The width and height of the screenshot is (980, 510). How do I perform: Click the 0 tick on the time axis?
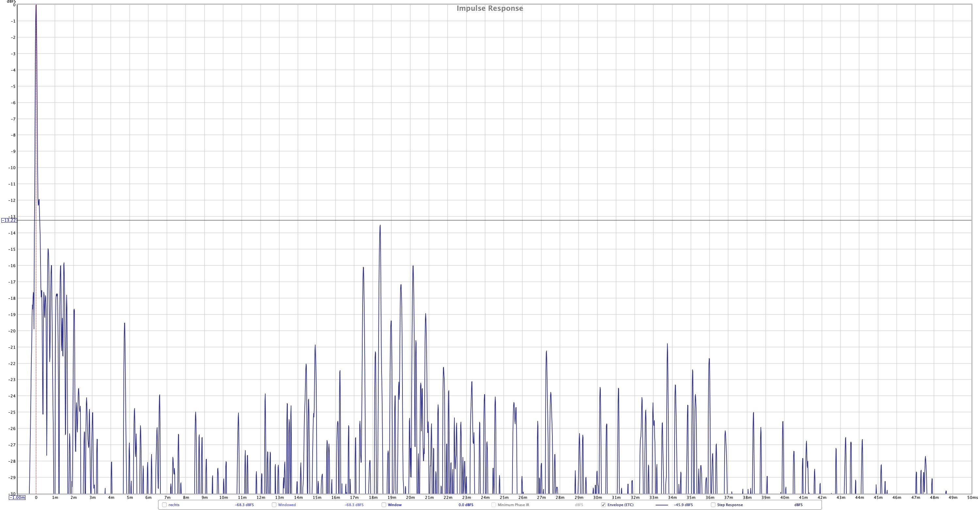pos(36,498)
